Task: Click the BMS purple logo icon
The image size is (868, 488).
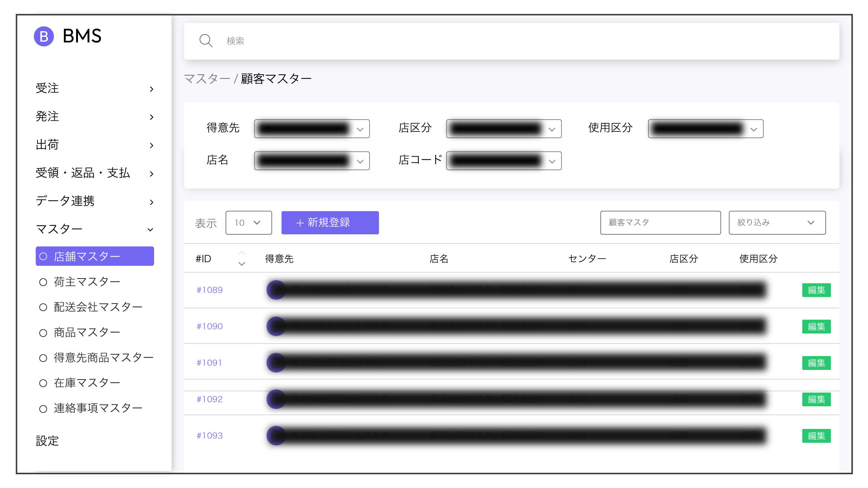Action: click(44, 36)
